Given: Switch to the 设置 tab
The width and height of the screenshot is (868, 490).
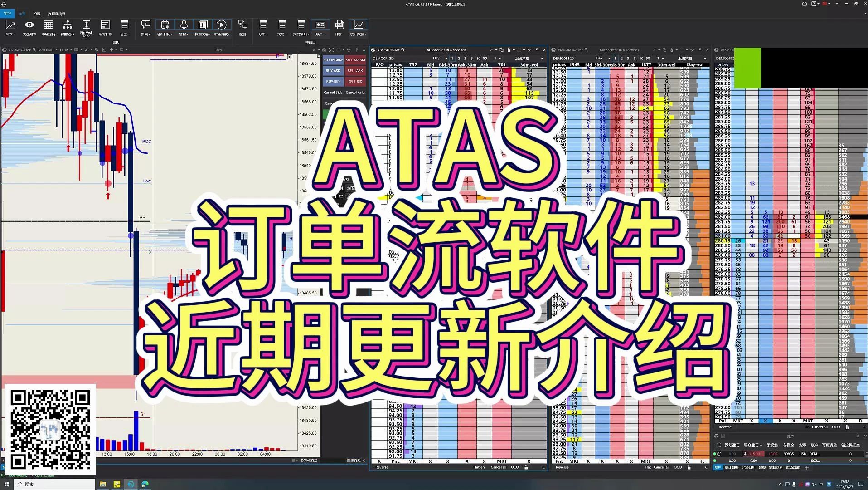Looking at the screenshot, I should tap(37, 14).
